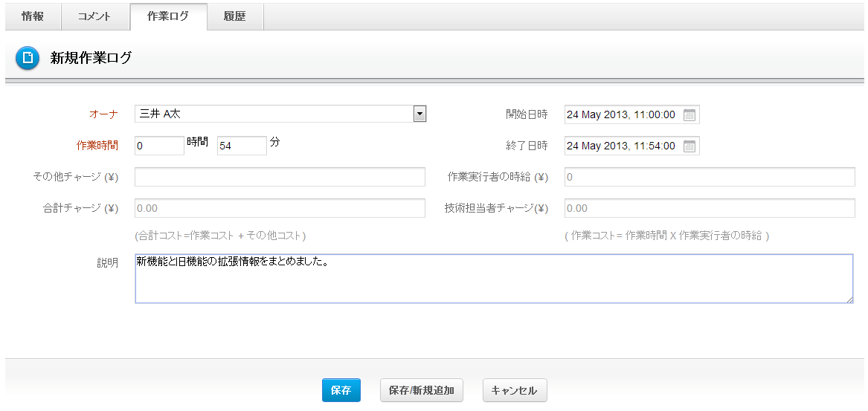This screenshot has width=868, height=411.
Task: Focus the その他チャージ input field
Action: pos(280,177)
